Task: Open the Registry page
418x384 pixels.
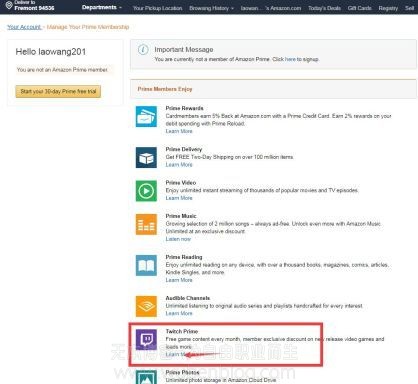Action: click(388, 8)
